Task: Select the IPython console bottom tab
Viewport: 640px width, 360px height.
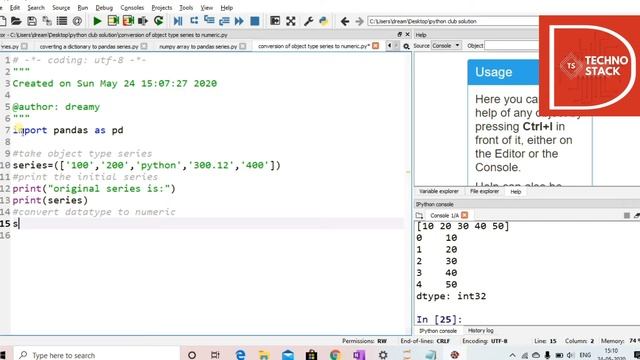Action: coord(438,331)
